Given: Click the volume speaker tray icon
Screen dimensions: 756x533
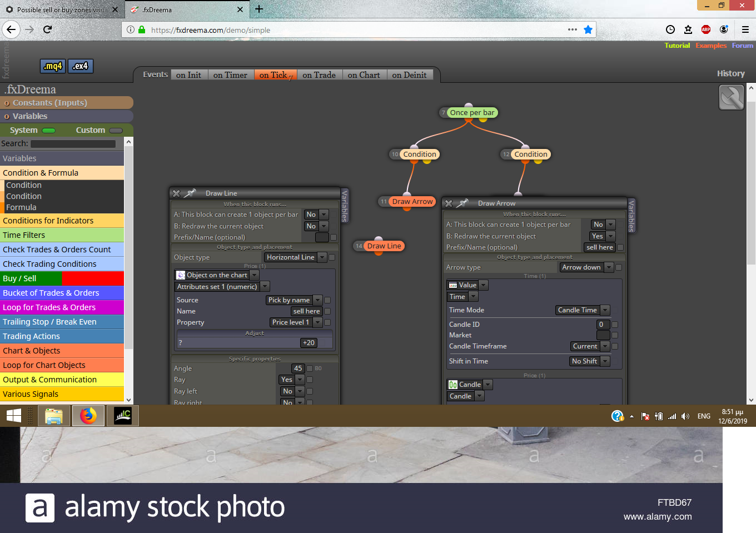Looking at the screenshot, I should point(685,416).
